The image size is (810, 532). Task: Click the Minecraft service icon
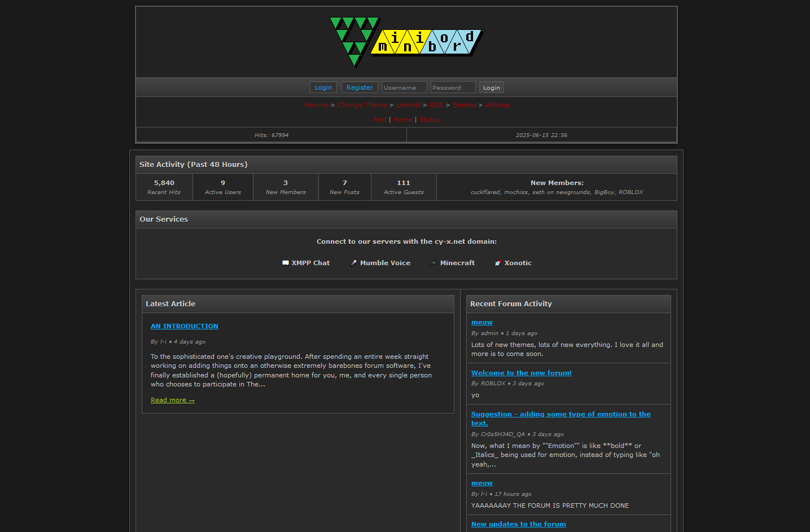[x=434, y=263]
